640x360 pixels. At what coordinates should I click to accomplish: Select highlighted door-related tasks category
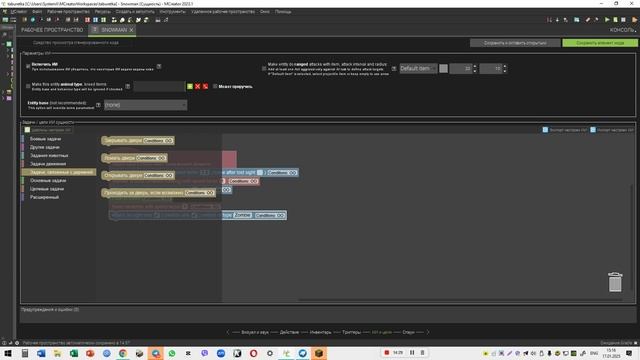click(59, 172)
